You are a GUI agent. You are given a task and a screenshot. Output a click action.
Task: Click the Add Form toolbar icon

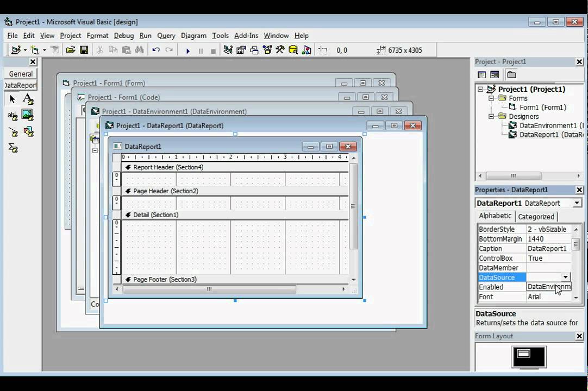pyautogui.click(x=35, y=50)
